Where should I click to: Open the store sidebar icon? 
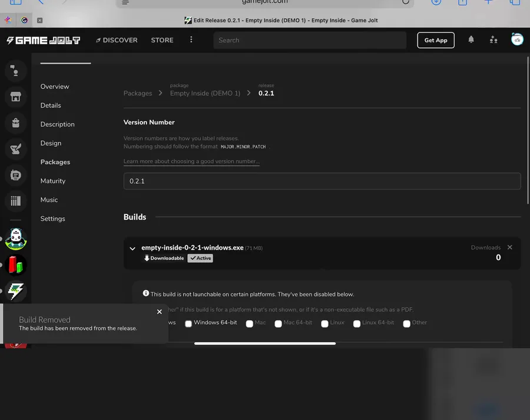[x=15, y=97]
